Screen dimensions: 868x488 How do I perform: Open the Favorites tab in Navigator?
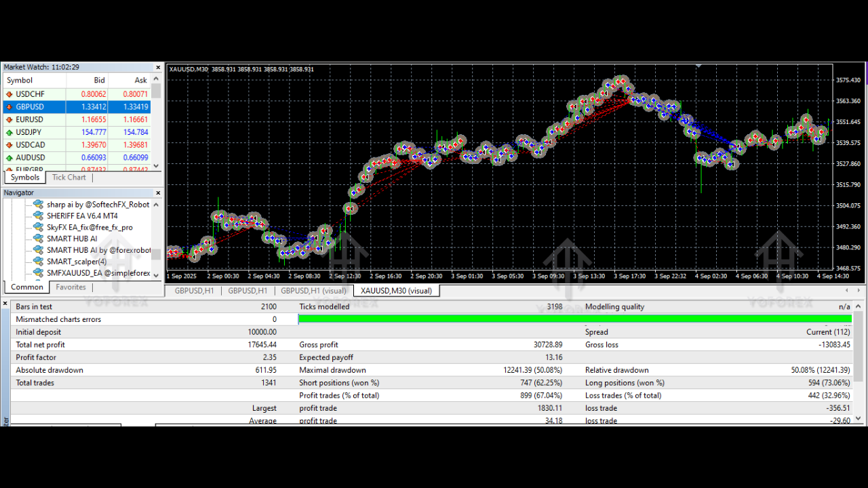[71, 287]
